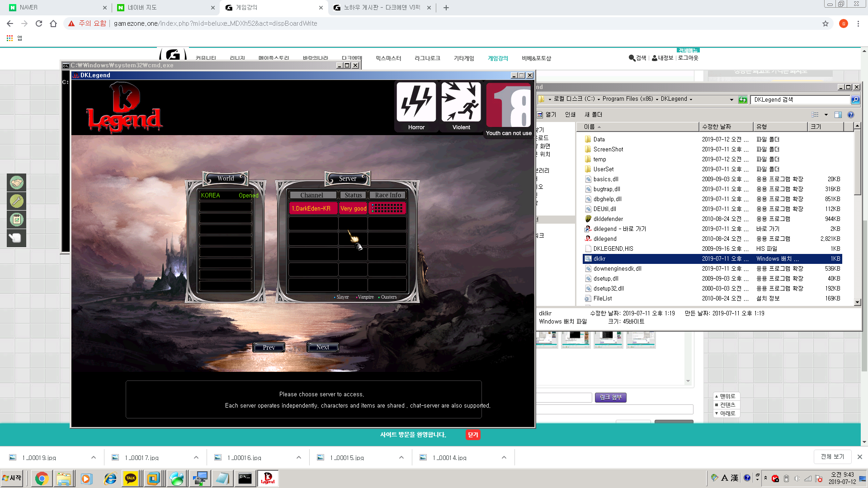Open the checklist clipboard icon in left sidebar
This screenshot has width=868, height=488.
(17, 220)
